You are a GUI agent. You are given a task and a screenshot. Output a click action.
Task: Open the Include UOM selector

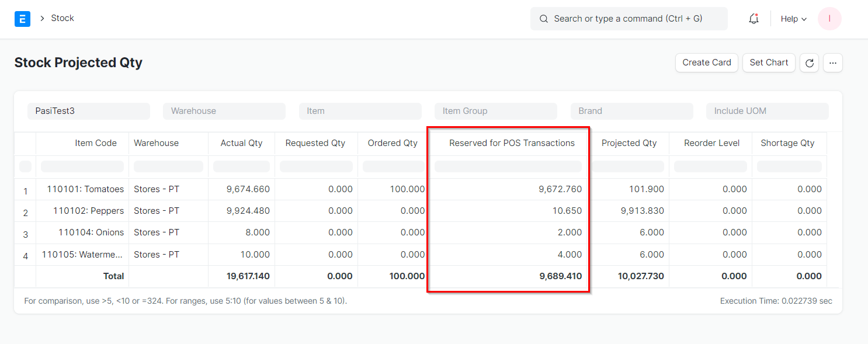767,111
